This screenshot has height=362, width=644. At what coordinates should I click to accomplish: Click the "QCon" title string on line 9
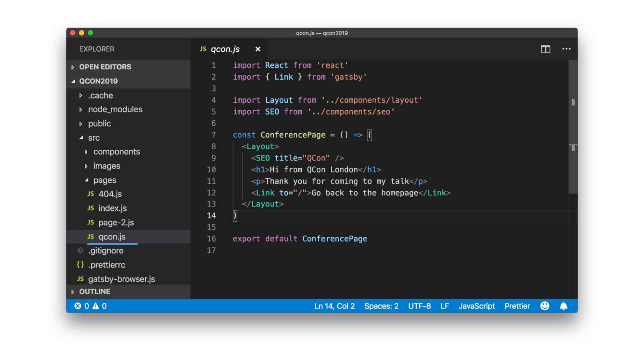click(316, 158)
